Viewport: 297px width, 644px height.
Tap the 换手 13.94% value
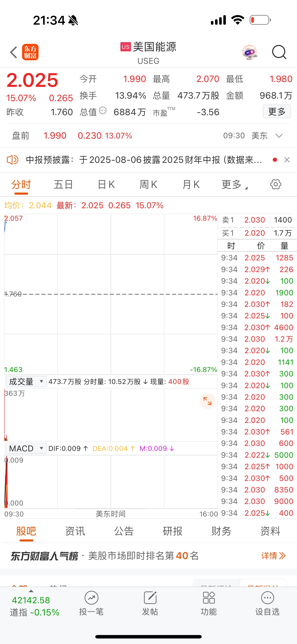[131, 96]
